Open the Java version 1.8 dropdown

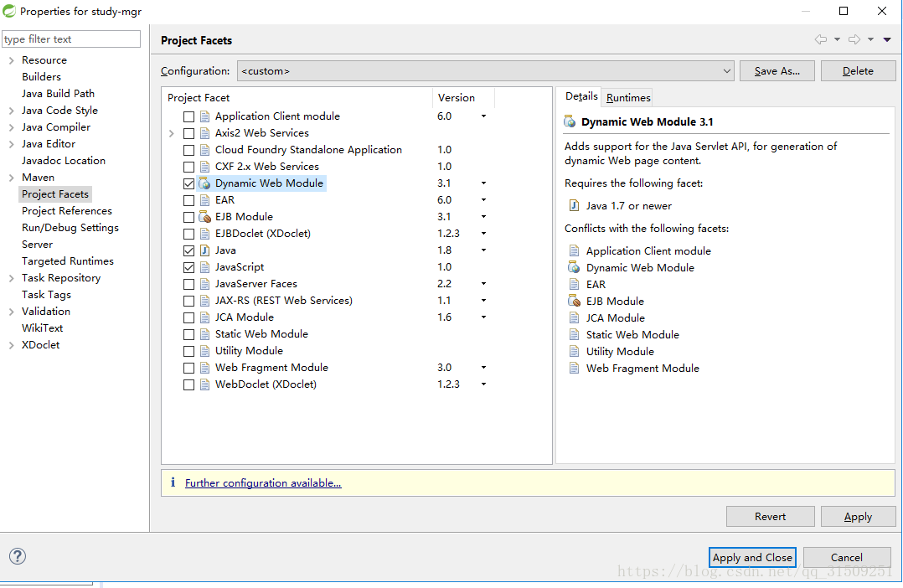[x=484, y=250]
